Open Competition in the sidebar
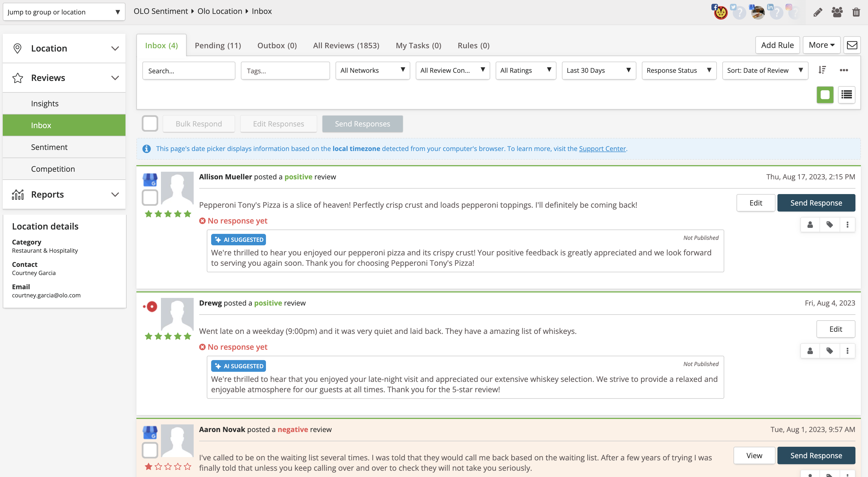 tap(64, 169)
